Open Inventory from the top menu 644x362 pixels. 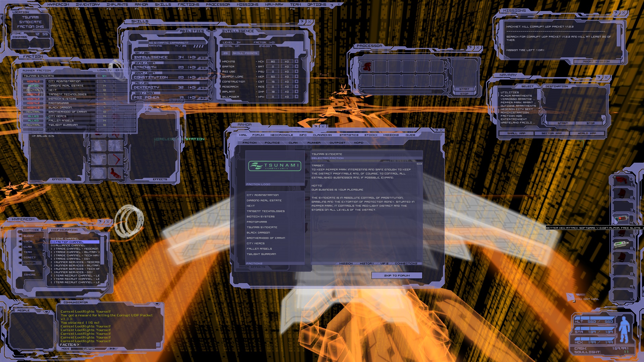pyautogui.click(x=88, y=5)
